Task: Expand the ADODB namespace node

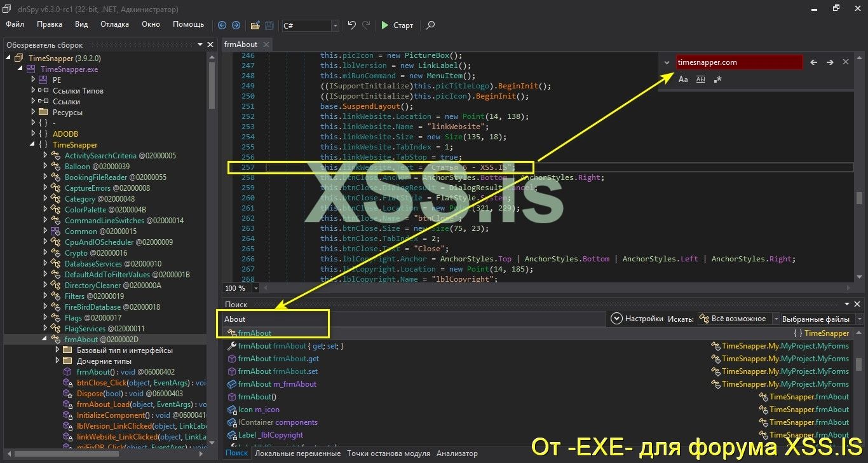Action: [33, 134]
